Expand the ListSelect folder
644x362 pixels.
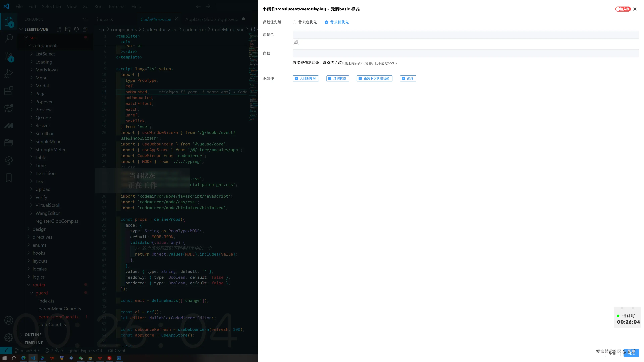coord(45,54)
